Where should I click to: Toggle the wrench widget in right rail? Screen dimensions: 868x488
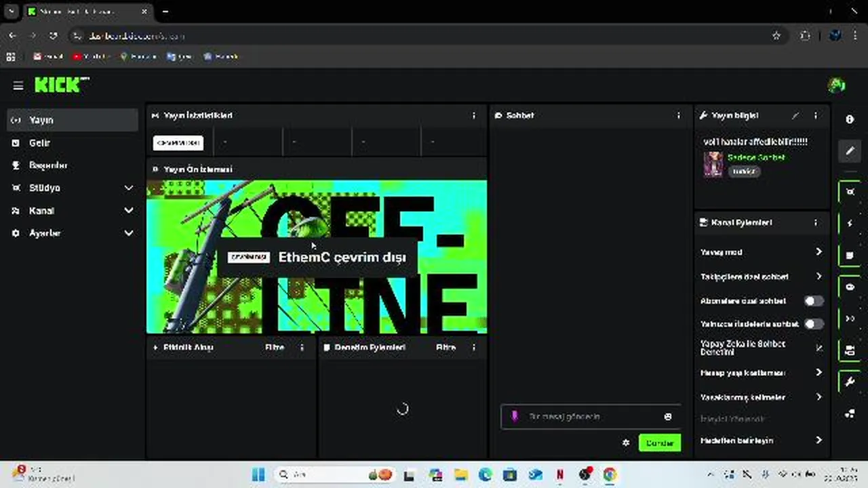point(850,382)
